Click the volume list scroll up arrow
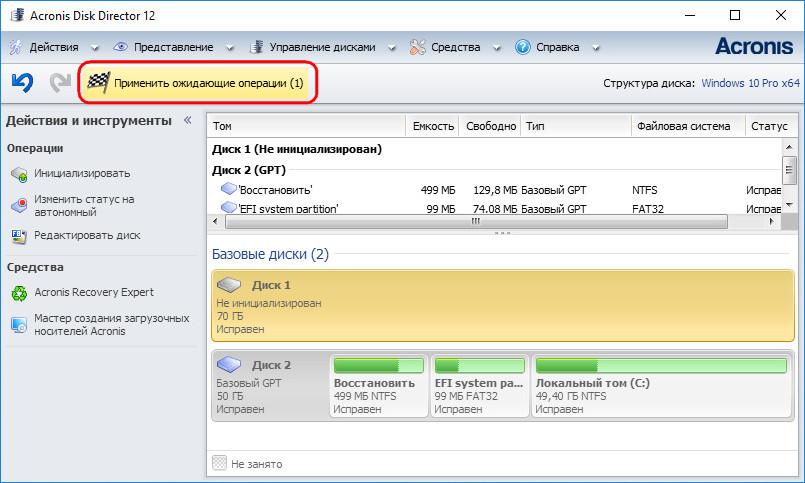The height and width of the screenshot is (483, 805). pyautogui.click(x=789, y=147)
